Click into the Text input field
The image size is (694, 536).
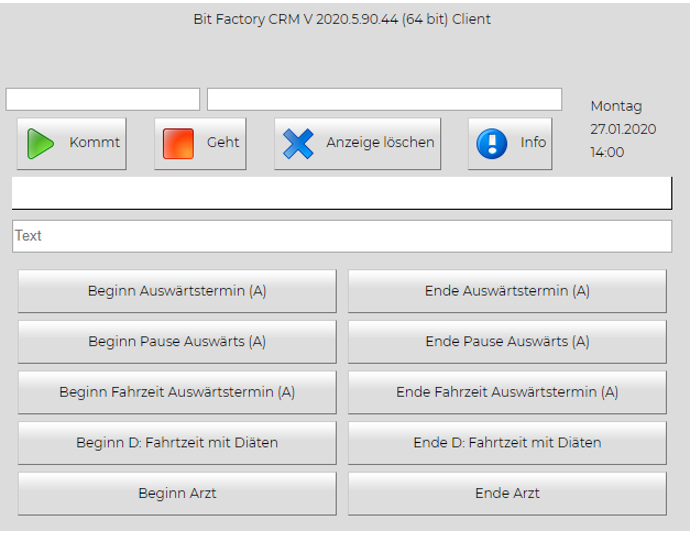tap(341, 236)
